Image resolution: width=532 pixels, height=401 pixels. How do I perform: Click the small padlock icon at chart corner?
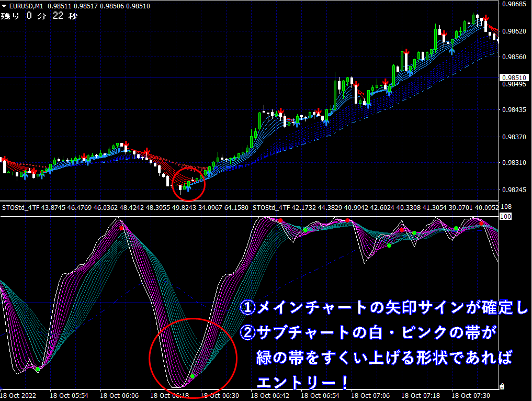tap(502, 386)
